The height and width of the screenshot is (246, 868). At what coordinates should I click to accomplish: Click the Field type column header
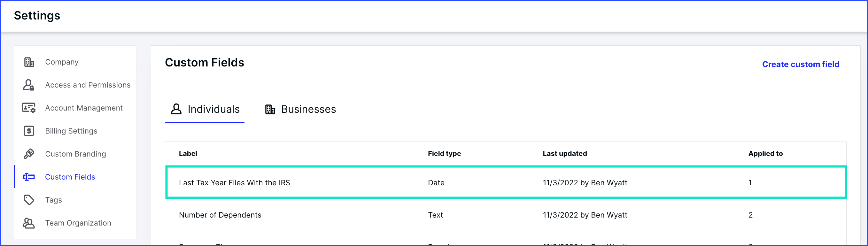(x=444, y=154)
